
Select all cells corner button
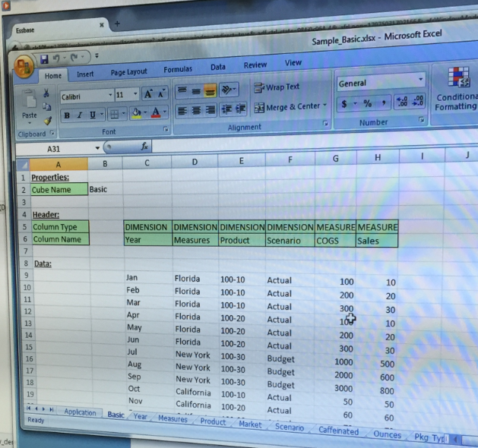pyautogui.click(x=24, y=165)
